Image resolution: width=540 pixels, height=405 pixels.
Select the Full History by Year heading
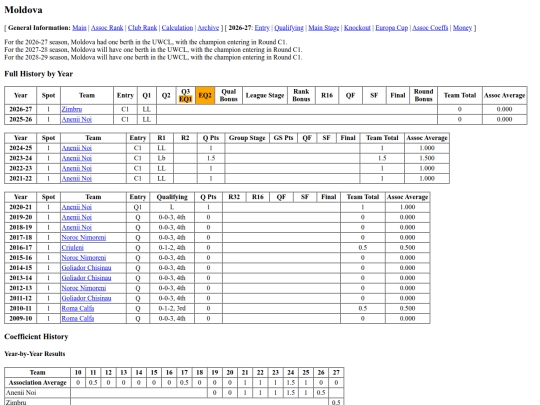pyautogui.click(x=39, y=74)
